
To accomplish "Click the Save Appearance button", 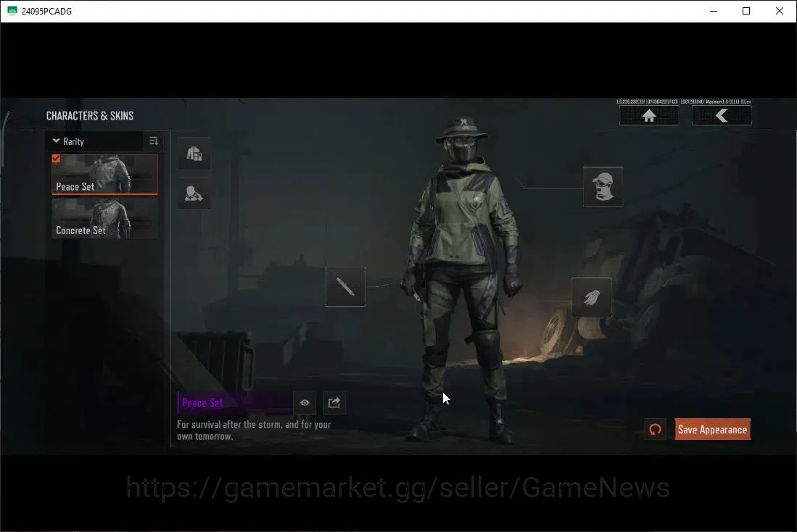I will (x=713, y=429).
